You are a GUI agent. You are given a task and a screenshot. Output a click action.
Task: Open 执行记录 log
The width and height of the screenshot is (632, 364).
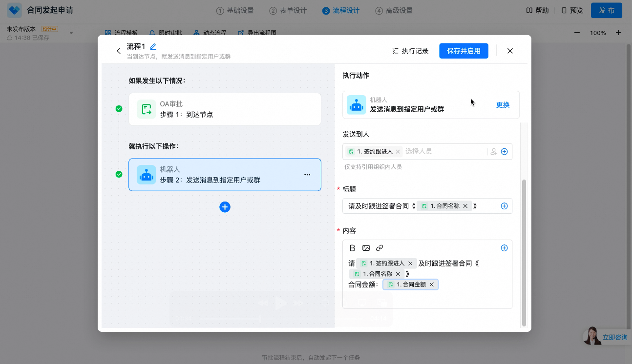pos(410,51)
